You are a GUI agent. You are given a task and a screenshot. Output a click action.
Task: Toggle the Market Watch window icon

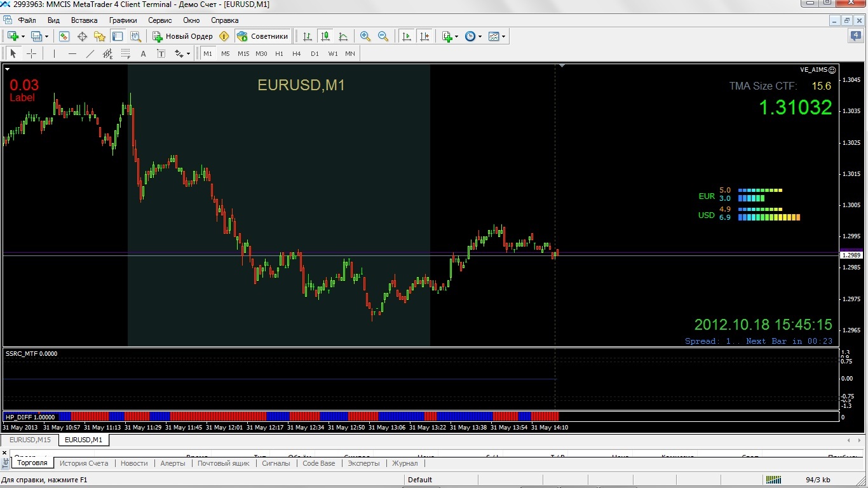[64, 36]
